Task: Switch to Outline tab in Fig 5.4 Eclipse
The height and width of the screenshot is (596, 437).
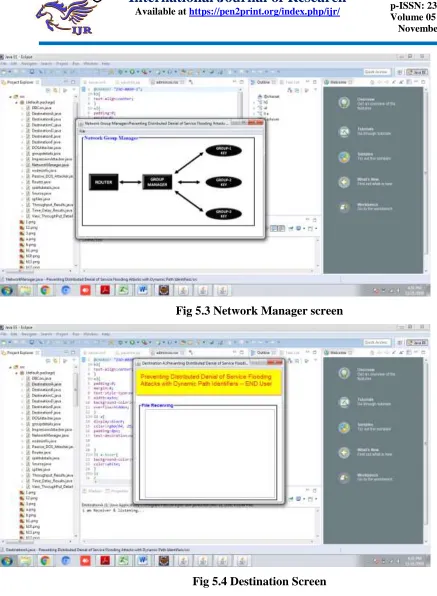Action: pos(263,353)
